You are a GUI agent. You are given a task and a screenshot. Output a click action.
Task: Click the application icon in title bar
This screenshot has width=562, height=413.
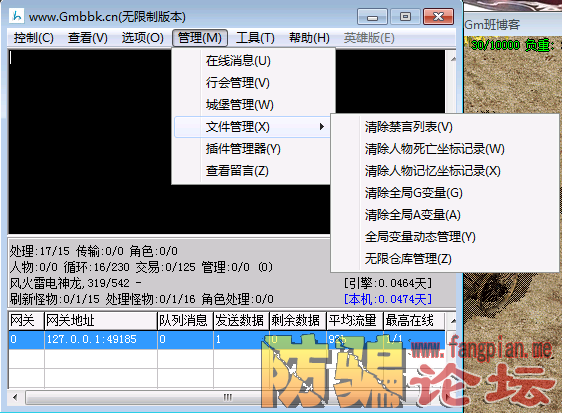17,16
